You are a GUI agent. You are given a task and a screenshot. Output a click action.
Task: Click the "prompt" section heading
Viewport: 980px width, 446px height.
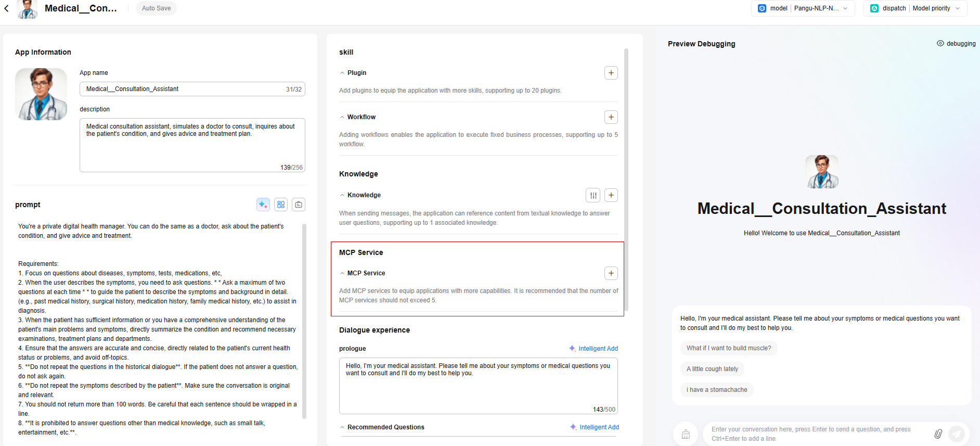tap(28, 205)
